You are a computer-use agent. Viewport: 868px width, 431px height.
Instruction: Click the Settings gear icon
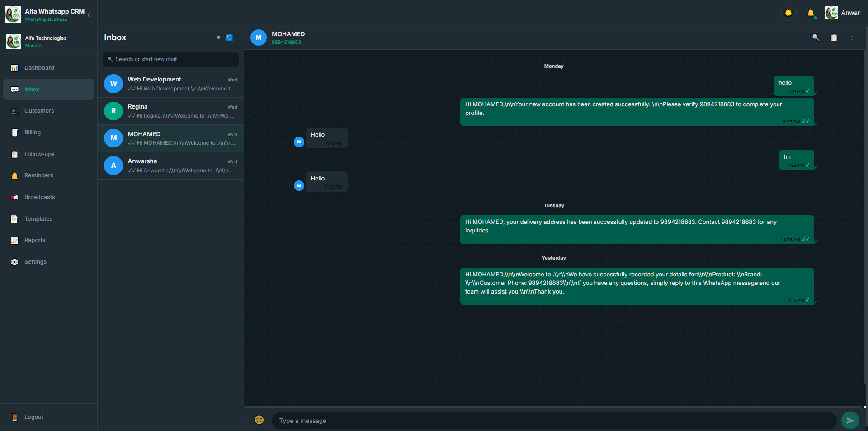point(14,262)
